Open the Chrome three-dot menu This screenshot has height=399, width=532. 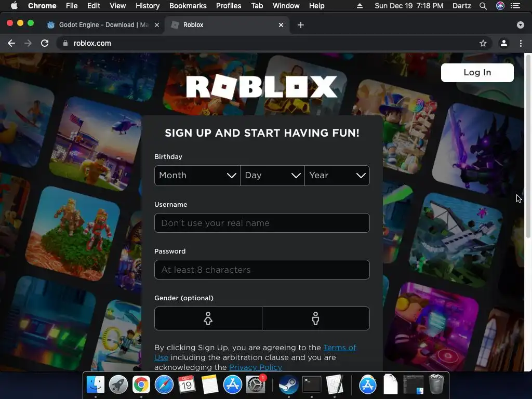coord(521,43)
